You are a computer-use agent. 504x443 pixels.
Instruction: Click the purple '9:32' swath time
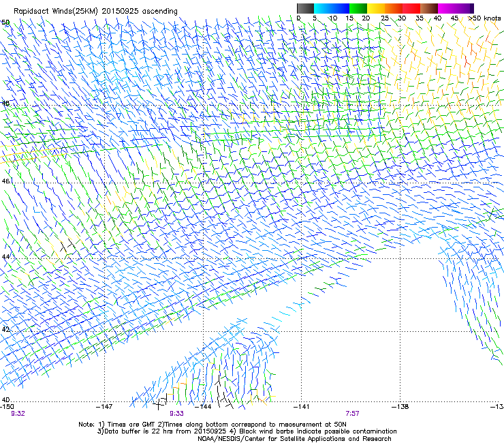(x=18, y=414)
